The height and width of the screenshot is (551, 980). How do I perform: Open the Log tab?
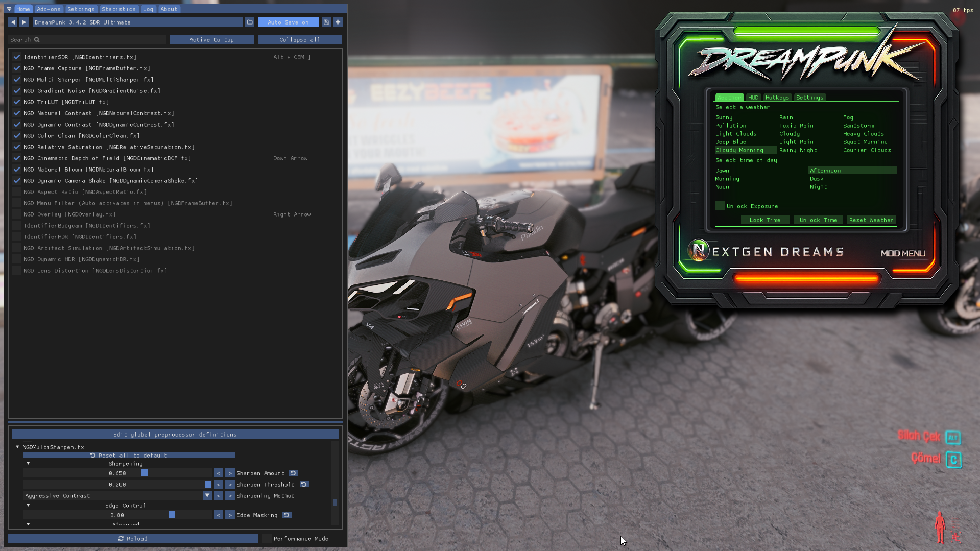click(x=148, y=9)
